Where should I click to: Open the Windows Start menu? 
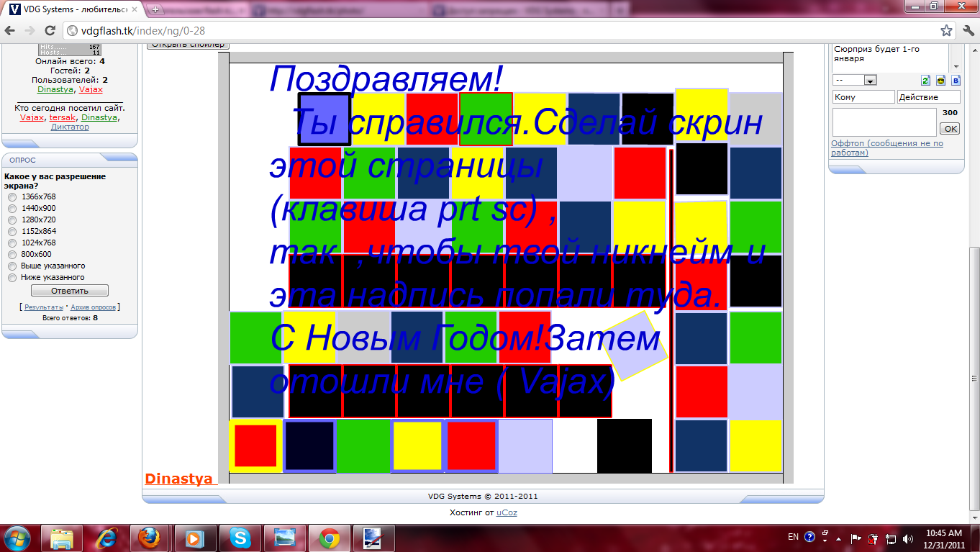(x=17, y=538)
